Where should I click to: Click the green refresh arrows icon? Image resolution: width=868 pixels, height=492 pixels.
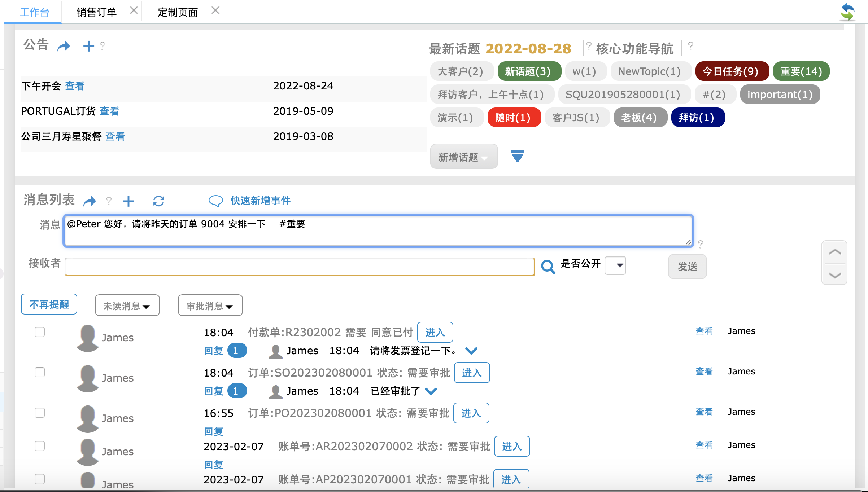(847, 12)
